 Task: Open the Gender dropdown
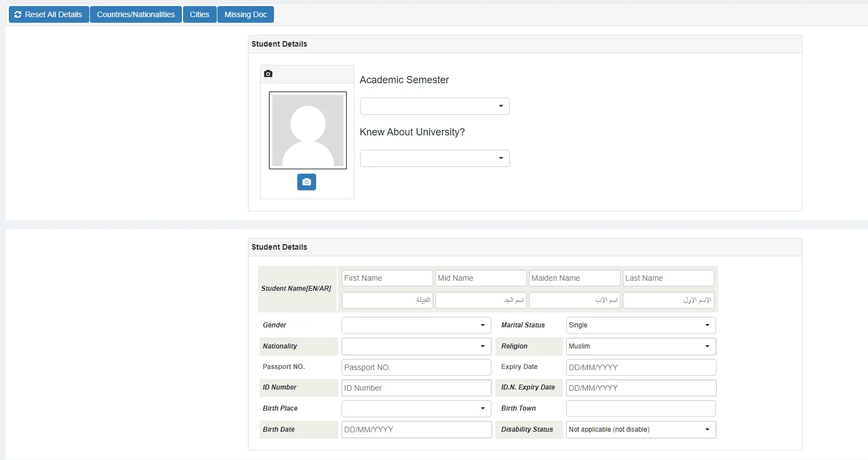coord(417,325)
